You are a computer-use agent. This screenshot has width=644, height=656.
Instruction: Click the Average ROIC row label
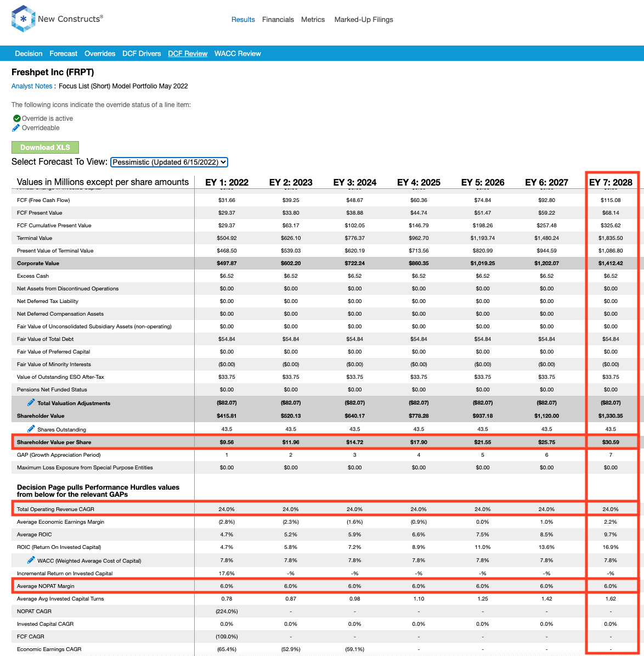coord(35,534)
